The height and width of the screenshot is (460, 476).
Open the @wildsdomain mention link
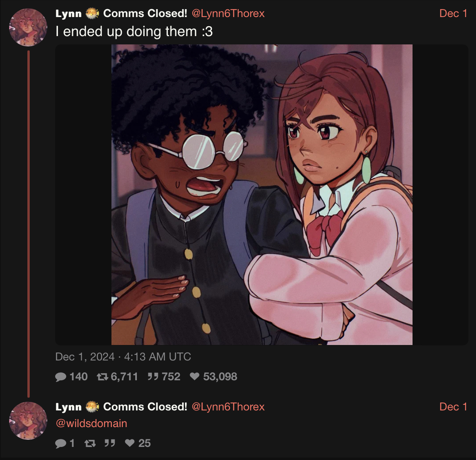pos(91,424)
